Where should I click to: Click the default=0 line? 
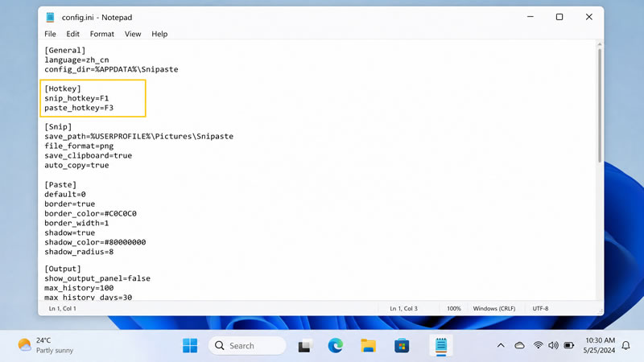(65, 194)
